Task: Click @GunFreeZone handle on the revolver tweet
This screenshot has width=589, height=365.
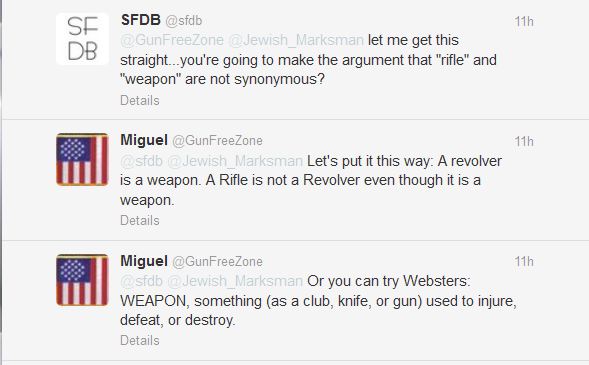Action: coord(217,141)
